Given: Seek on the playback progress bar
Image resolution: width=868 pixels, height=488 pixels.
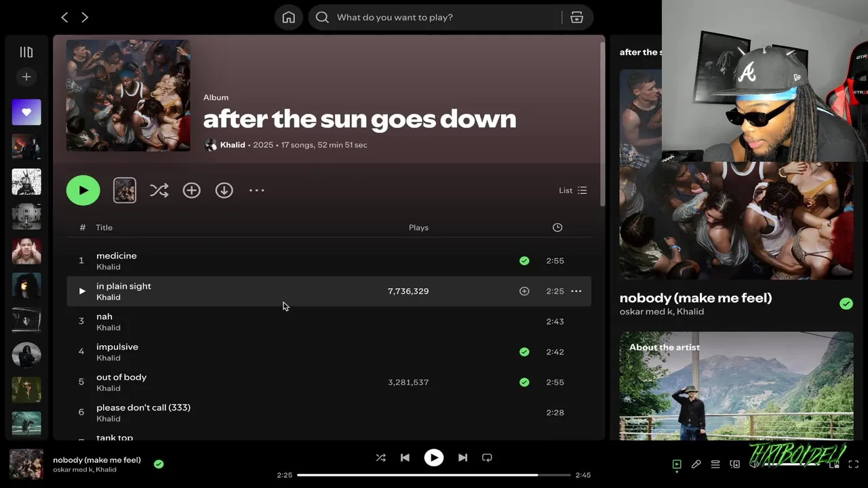Looking at the screenshot, I should (434, 475).
